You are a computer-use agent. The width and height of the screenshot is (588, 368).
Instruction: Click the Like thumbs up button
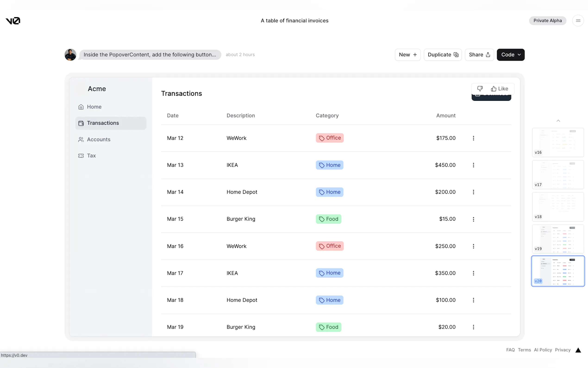500,89
